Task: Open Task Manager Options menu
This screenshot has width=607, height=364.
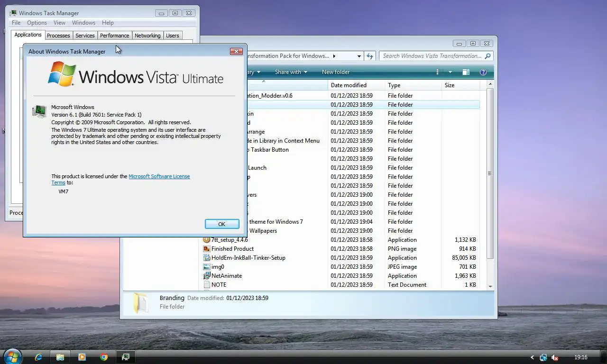Action: tap(37, 23)
